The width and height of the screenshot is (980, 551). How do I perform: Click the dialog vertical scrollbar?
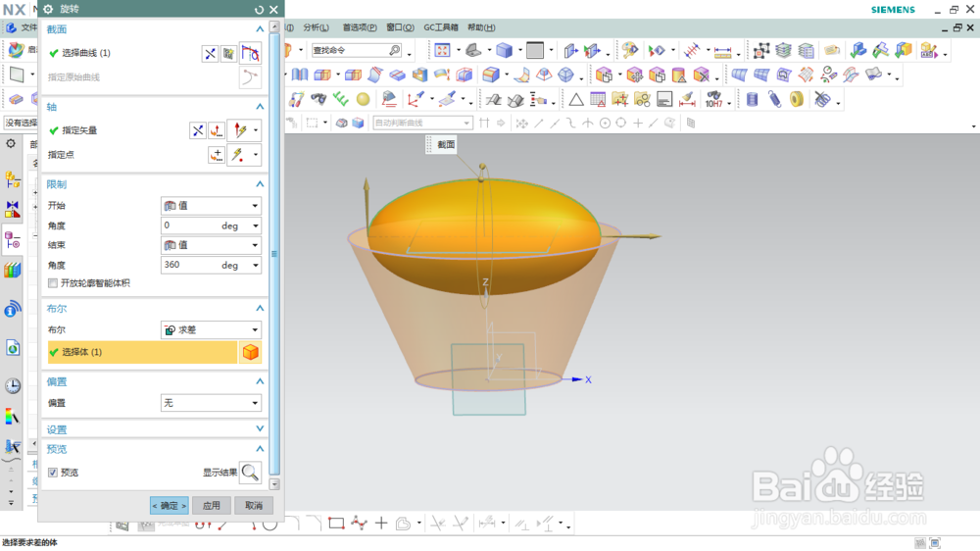(274, 255)
